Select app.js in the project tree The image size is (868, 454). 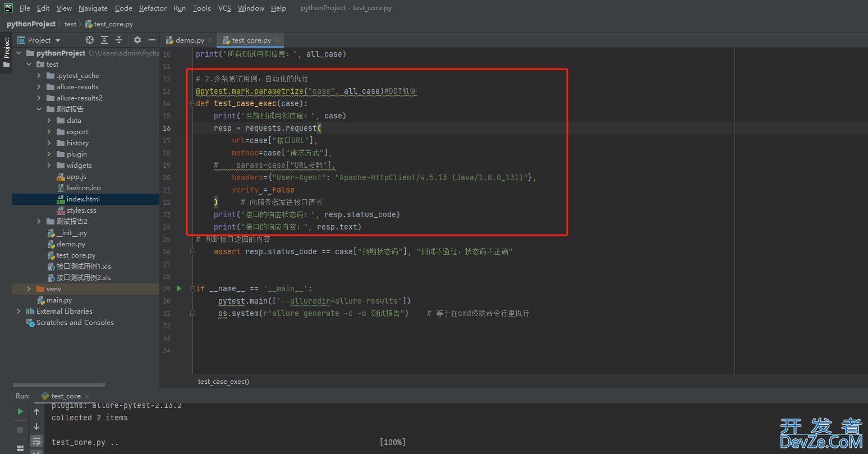(x=76, y=176)
